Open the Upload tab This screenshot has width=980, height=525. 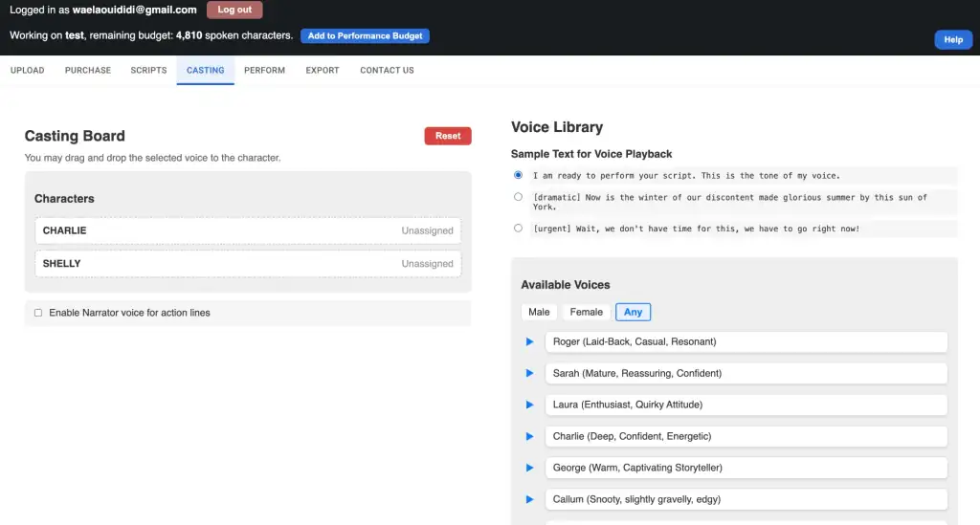point(28,71)
